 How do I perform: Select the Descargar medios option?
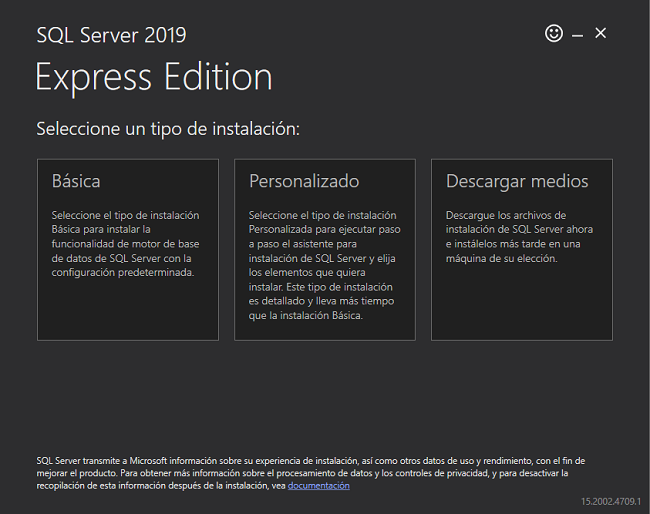pos(521,250)
